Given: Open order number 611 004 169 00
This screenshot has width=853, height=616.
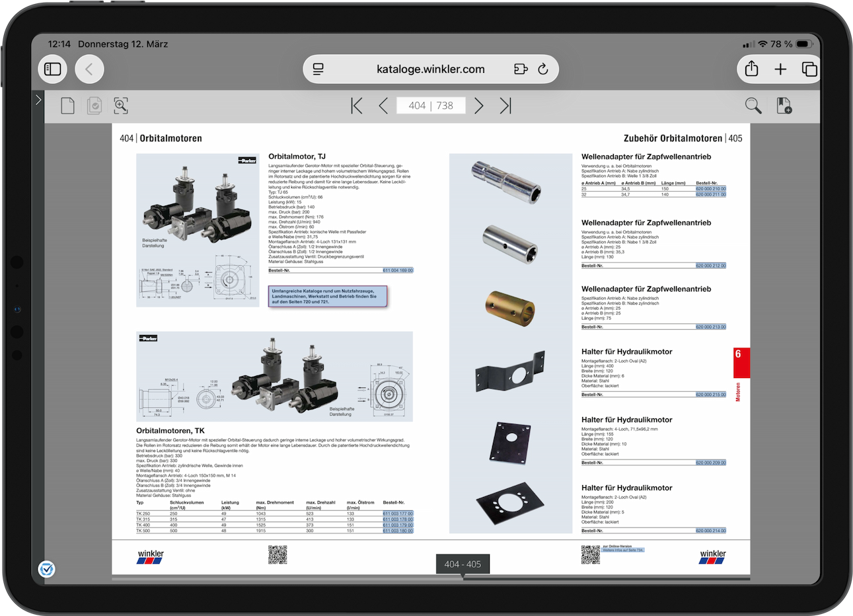Looking at the screenshot, I should click(x=397, y=270).
